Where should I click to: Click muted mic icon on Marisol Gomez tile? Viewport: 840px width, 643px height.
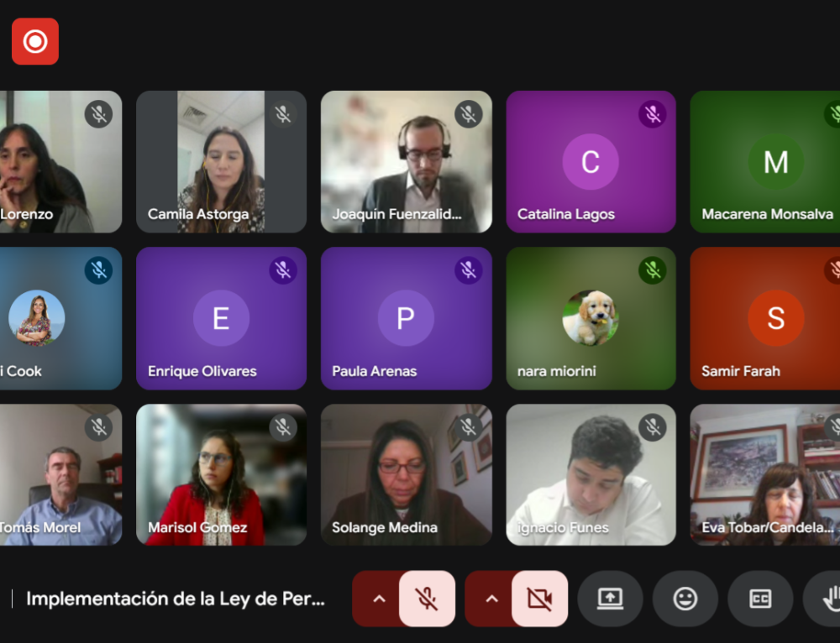[283, 427]
